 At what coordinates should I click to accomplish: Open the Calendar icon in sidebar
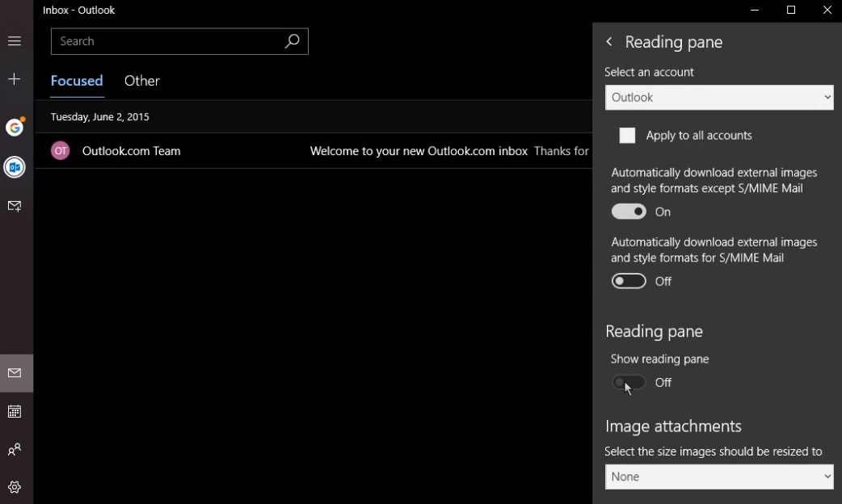15,411
